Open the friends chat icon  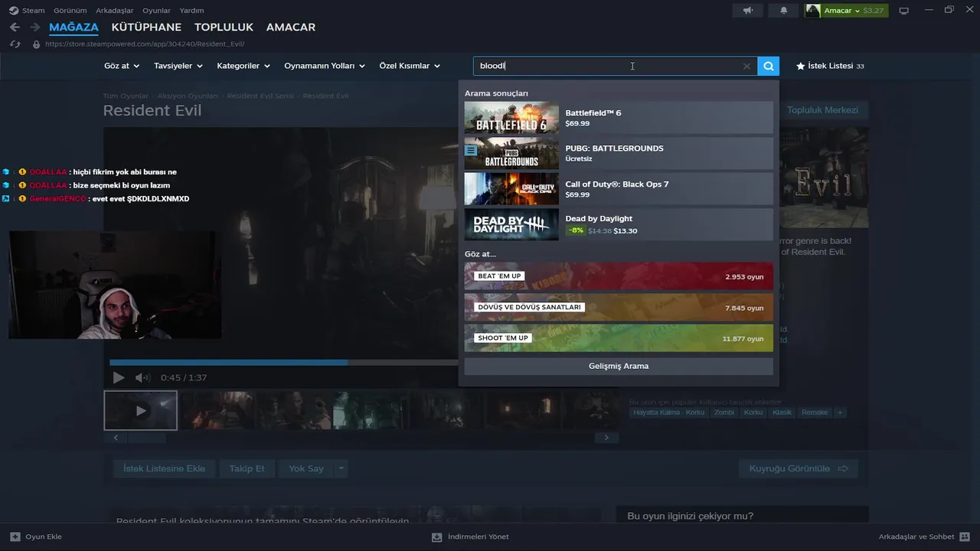964,537
